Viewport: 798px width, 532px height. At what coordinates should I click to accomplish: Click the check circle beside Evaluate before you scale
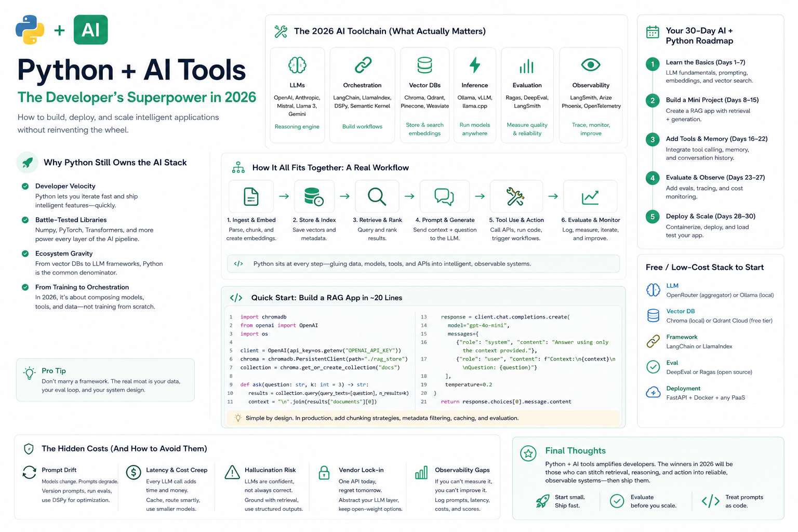[617, 501]
